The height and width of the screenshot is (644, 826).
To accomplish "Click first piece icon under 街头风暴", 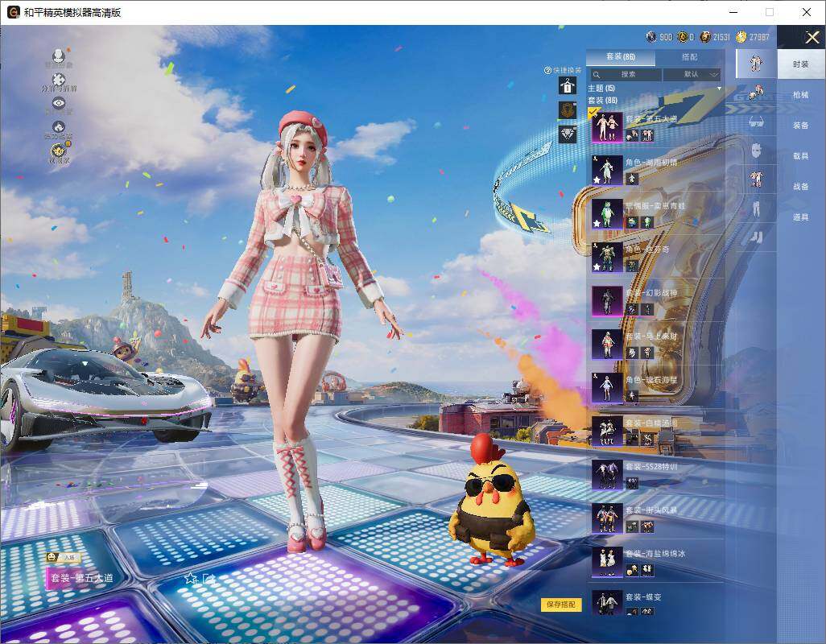I will pyautogui.click(x=632, y=526).
